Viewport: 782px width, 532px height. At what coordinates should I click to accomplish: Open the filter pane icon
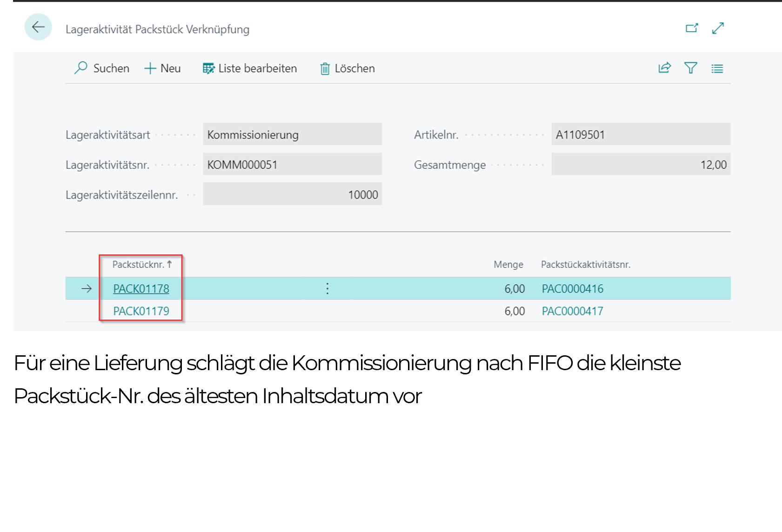691,68
